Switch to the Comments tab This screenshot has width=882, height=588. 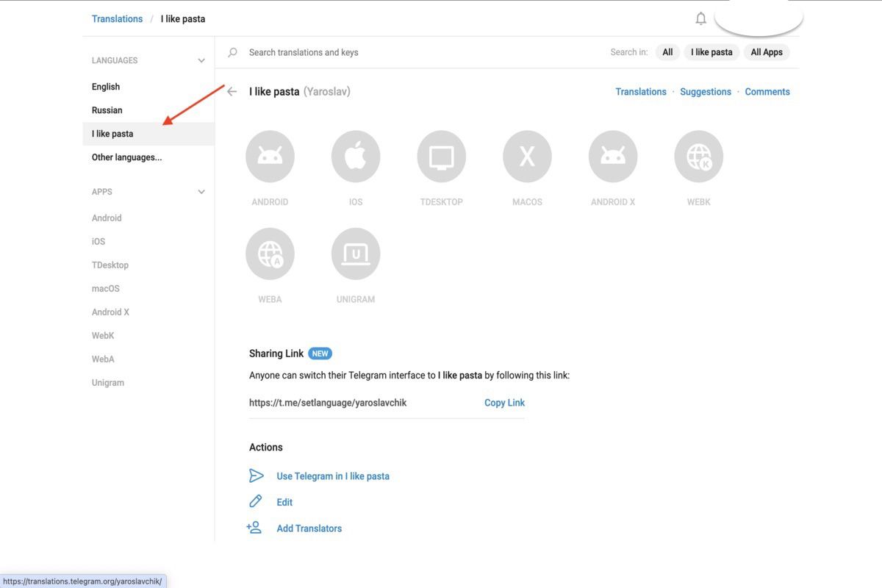(x=767, y=92)
